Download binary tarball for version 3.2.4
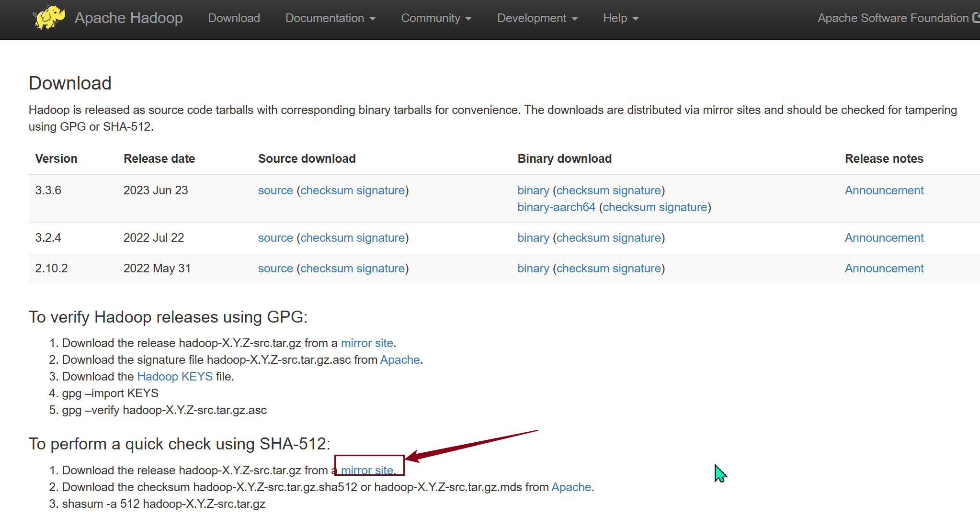980x515 pixels. click(533, 238)
